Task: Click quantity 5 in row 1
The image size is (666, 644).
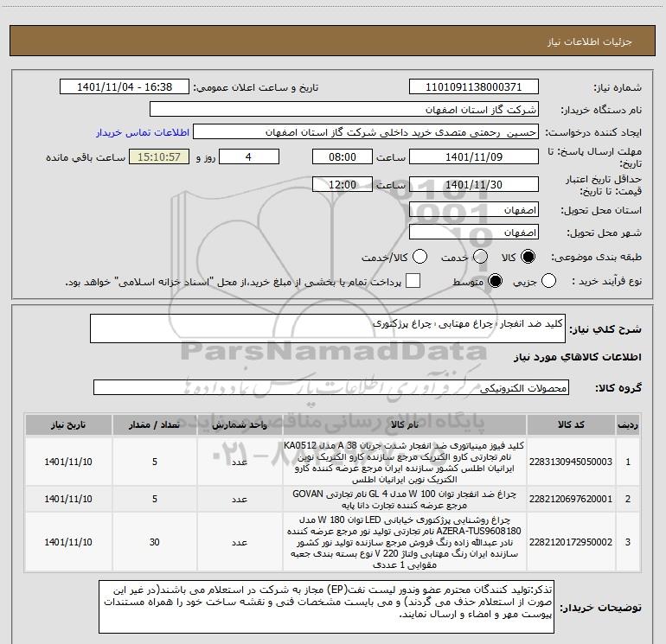Action: [x=155, y=462]
